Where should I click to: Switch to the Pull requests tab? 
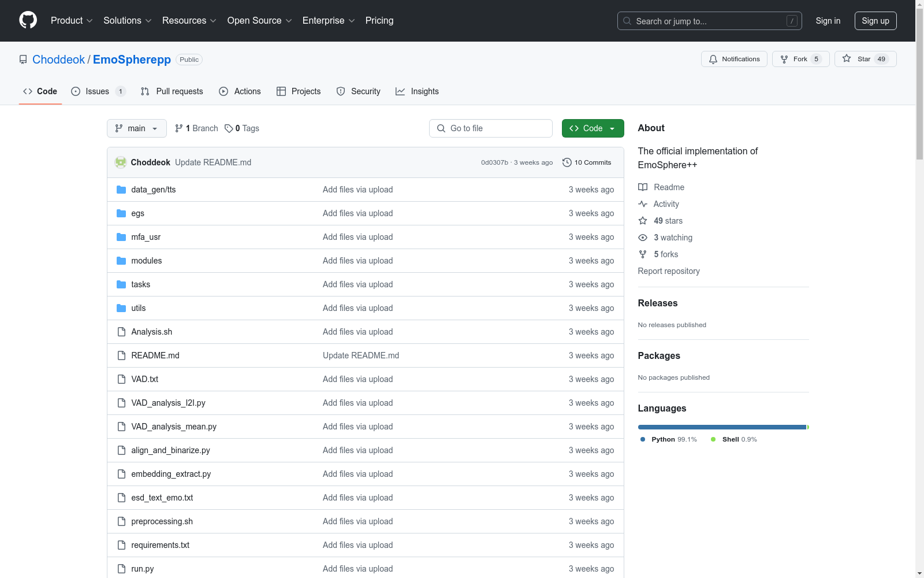click(x=172, y=91)
